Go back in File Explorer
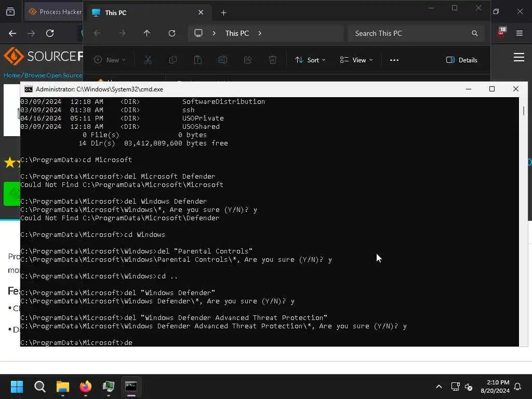Image resolution: width=532 pixels, height=399 pixels. [97, 33]
